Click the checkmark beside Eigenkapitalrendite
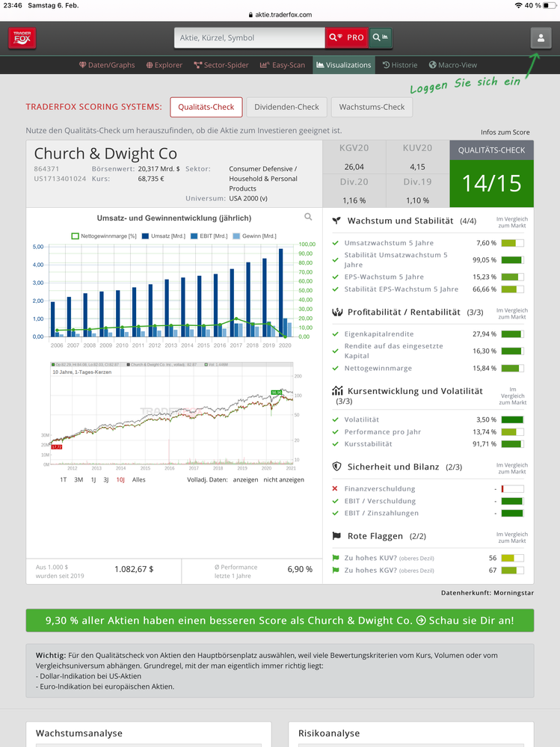This screenshot has height=747, width=560. (x=335, y=334)
